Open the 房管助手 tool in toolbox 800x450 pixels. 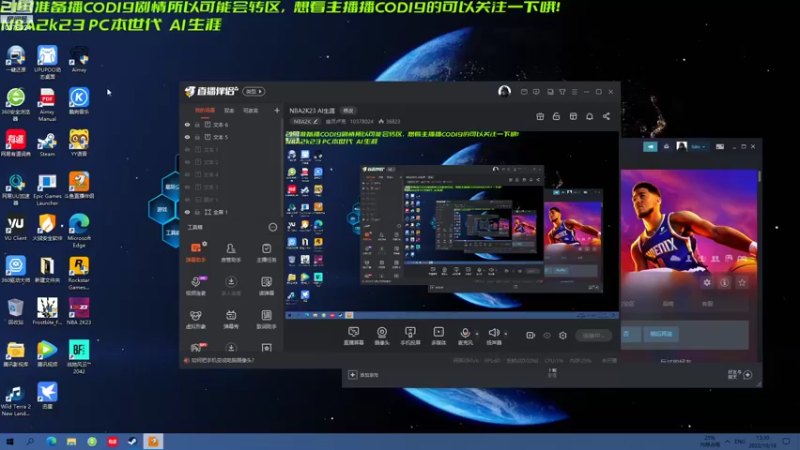pyautogui.click(x=231, y=252)
